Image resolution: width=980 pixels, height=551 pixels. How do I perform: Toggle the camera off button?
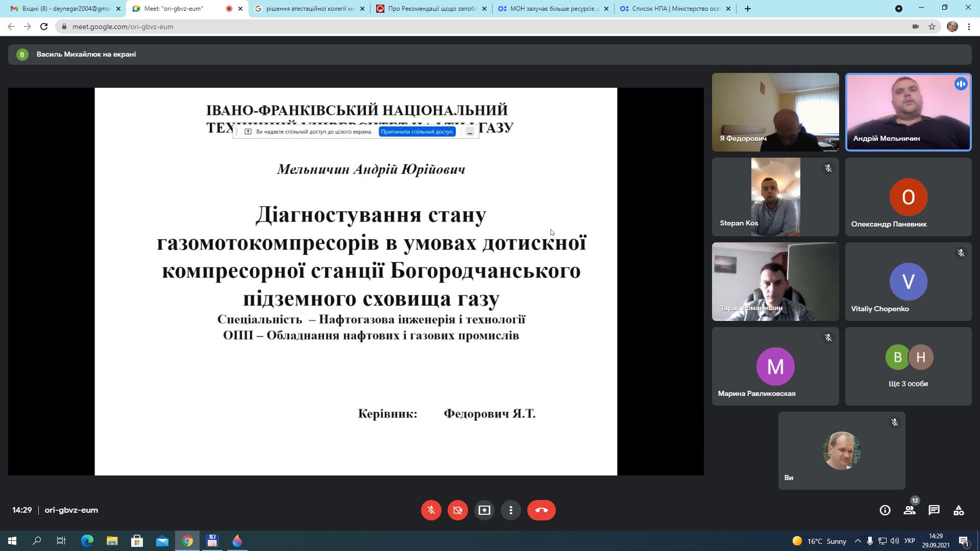click(x=457, y=510)
